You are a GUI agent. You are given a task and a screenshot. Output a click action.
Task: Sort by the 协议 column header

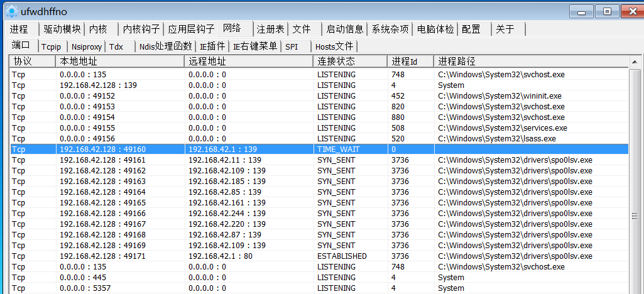coord(33,62)
